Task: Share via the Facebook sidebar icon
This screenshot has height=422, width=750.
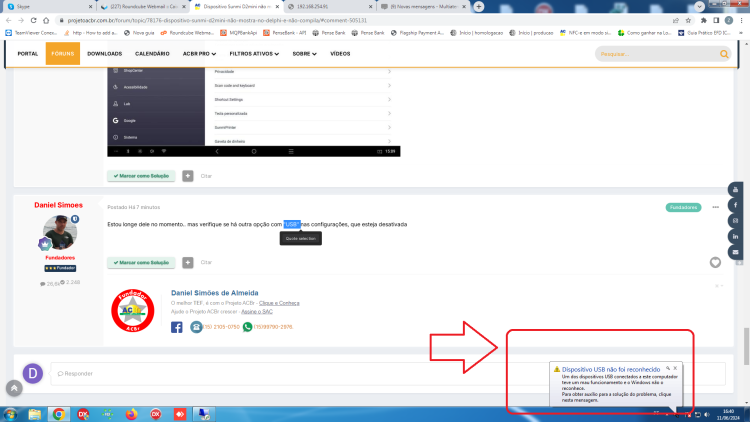Action: coord(735,205)
